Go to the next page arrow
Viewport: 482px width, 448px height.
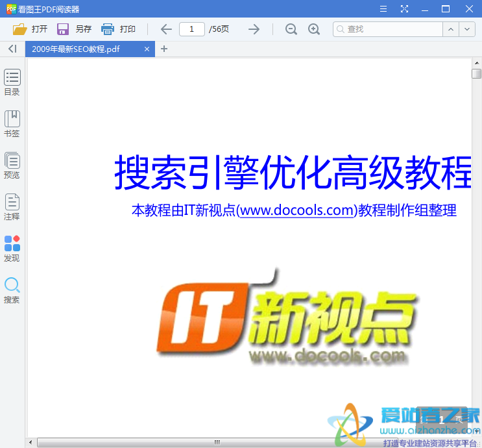point(254,29)
